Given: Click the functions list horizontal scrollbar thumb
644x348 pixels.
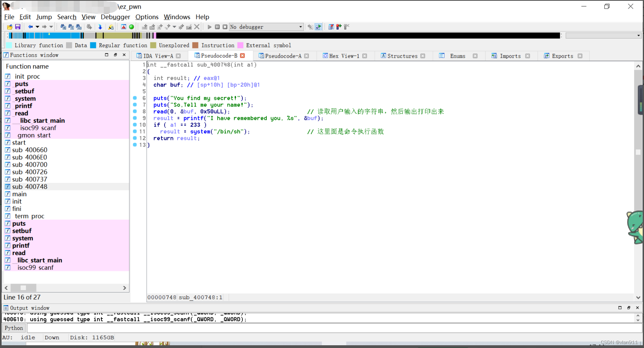Looking at the screenshot, I should [x=23, y=288].
